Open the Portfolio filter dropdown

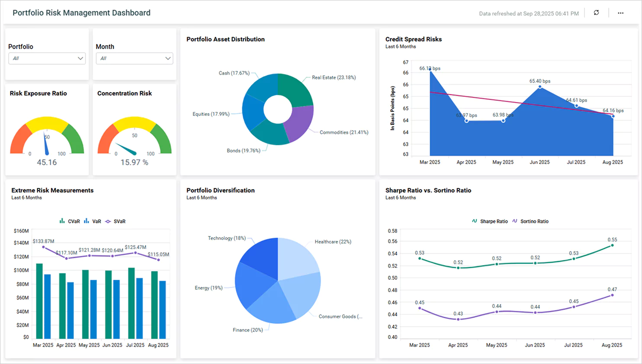(47, 58)
